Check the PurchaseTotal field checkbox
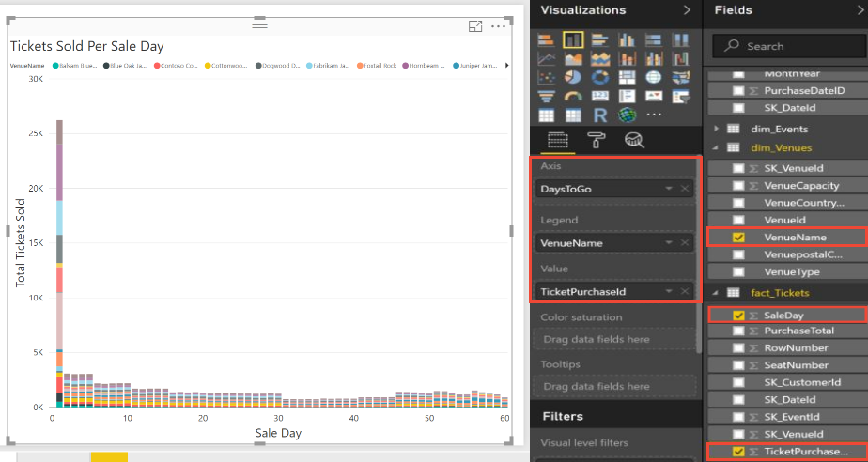This screenshot has width=868, height=462. (x=738, y=331)
